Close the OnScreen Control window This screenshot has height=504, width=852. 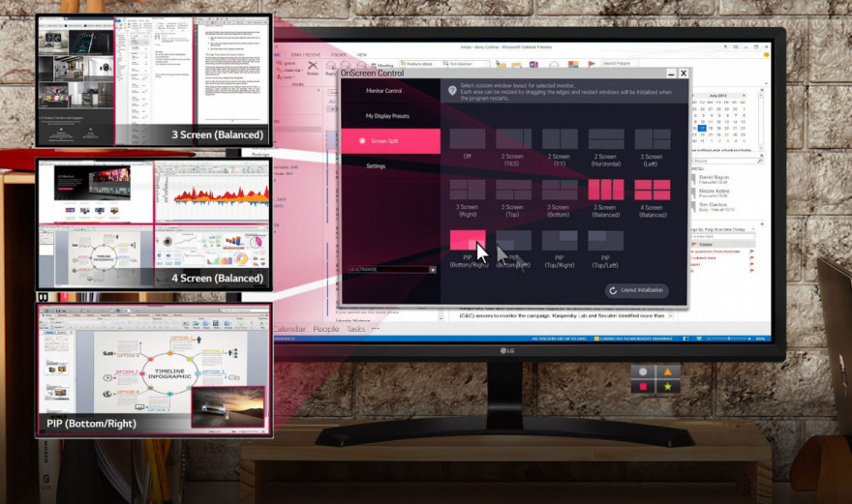tap(684, 74)
